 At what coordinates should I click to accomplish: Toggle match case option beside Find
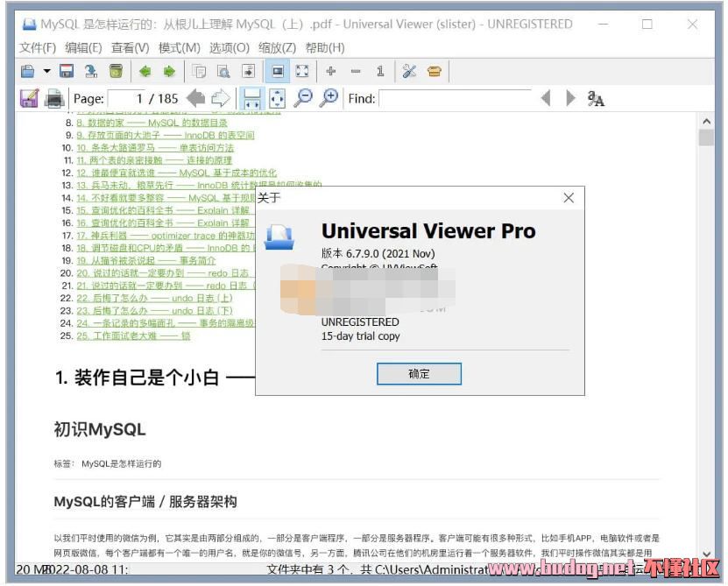coord(596,98)
